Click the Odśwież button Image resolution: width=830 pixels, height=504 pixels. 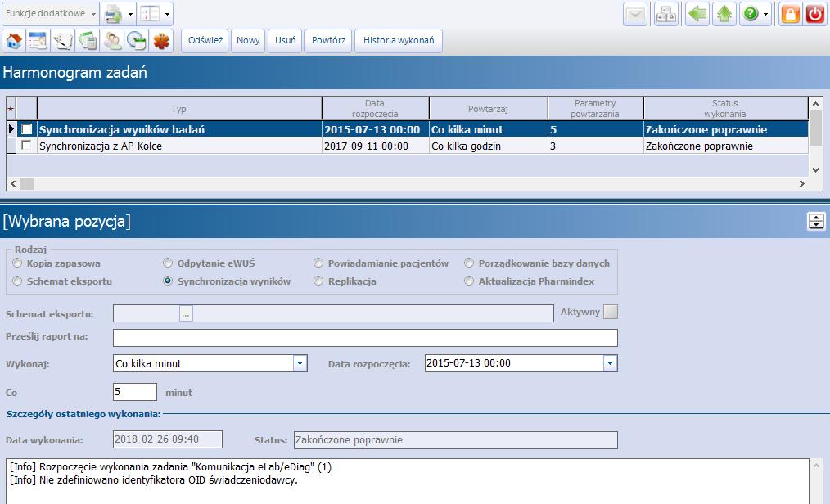tap(205, 40)
